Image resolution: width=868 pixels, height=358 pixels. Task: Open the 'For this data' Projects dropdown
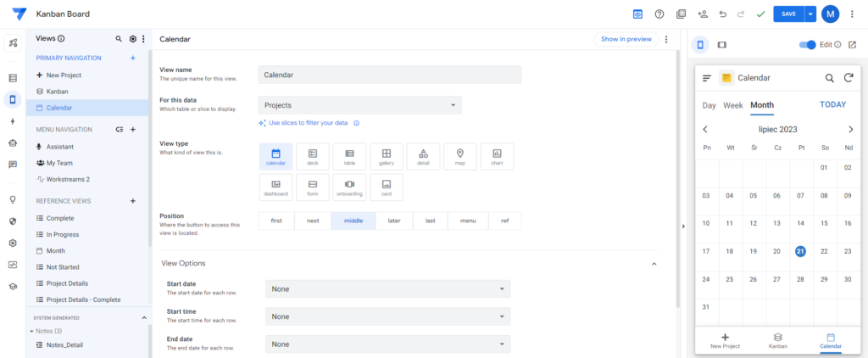tap(359, 105)
